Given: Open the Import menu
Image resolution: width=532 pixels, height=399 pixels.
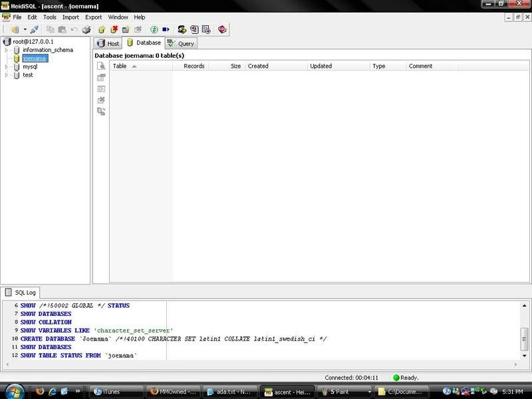Looking at the screenshot, I should pyautogui.click(x=70, y=17).
